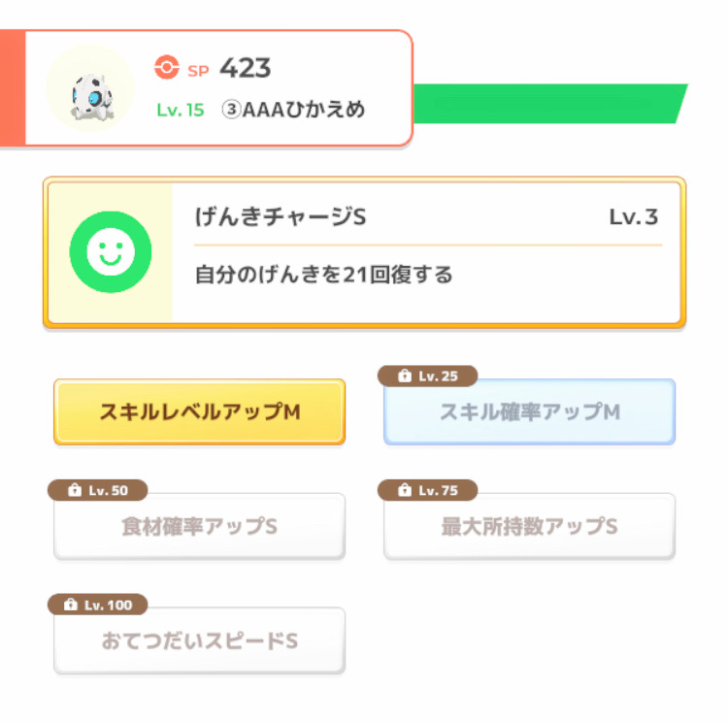The width and height of the screenshot is (728, 722).
Task: Select the locked 食材確率アップS sub skill
Action: [200, 526]
